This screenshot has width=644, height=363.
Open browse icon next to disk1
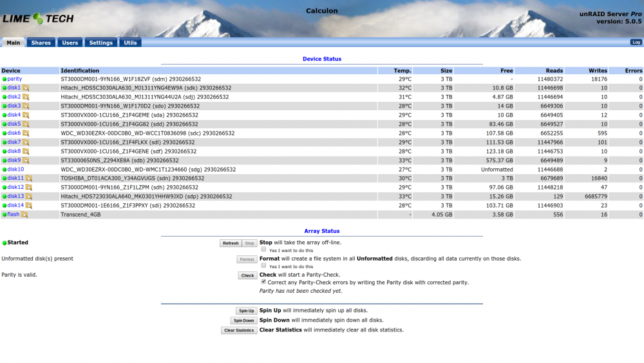pyautogui.click(x=26, y=88)
